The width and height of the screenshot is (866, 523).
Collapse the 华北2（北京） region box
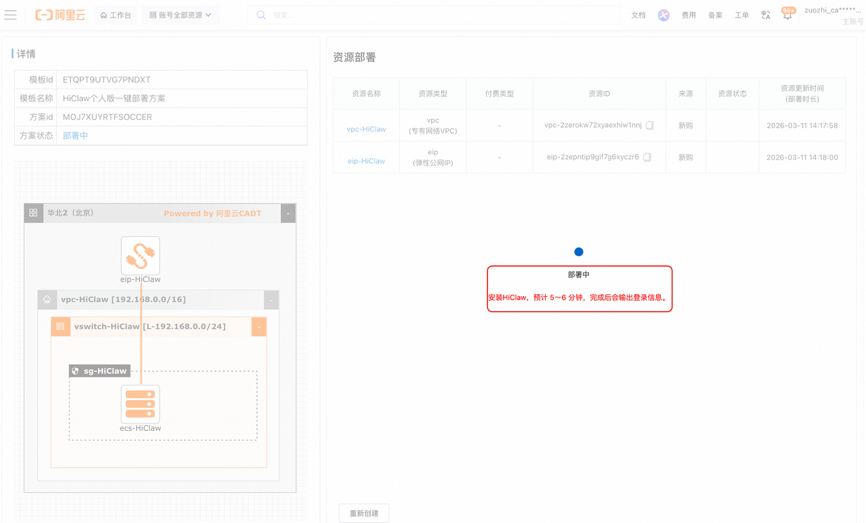(x=288, y=213)
